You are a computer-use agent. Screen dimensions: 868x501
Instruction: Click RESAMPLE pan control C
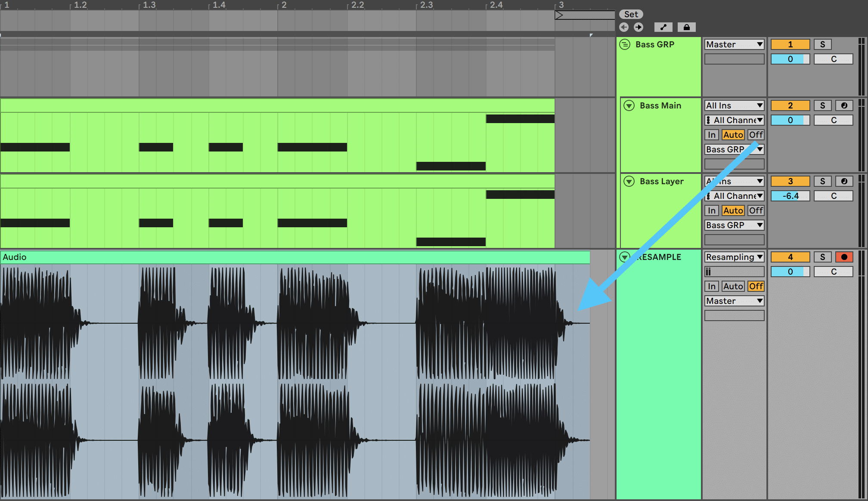tap(834, 272)
